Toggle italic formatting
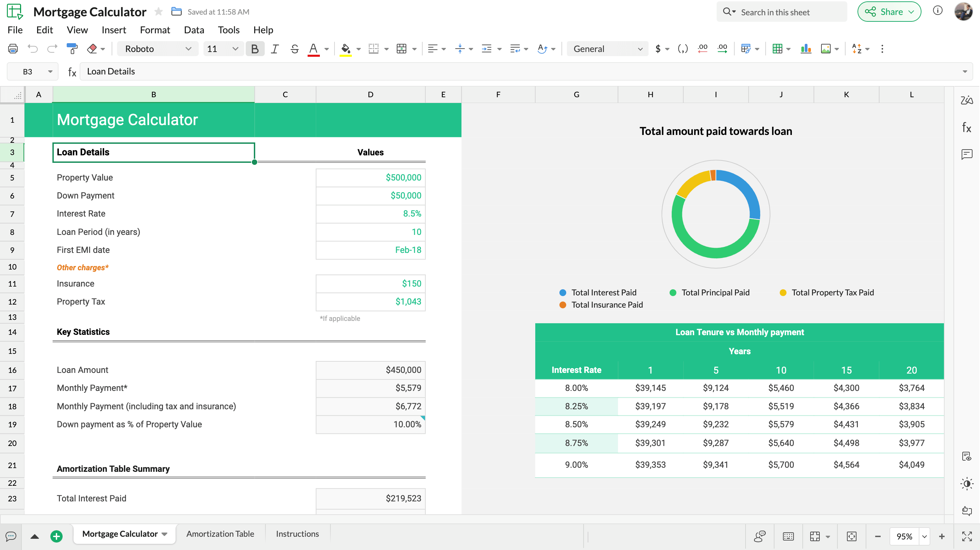Screen dimensions: 980x550 (x=275, y=49)
